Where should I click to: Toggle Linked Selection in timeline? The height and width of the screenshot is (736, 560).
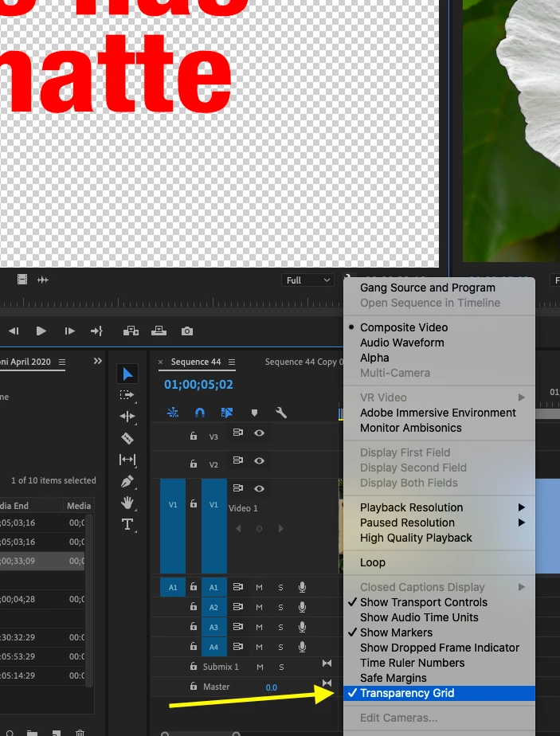pos(227,413)
